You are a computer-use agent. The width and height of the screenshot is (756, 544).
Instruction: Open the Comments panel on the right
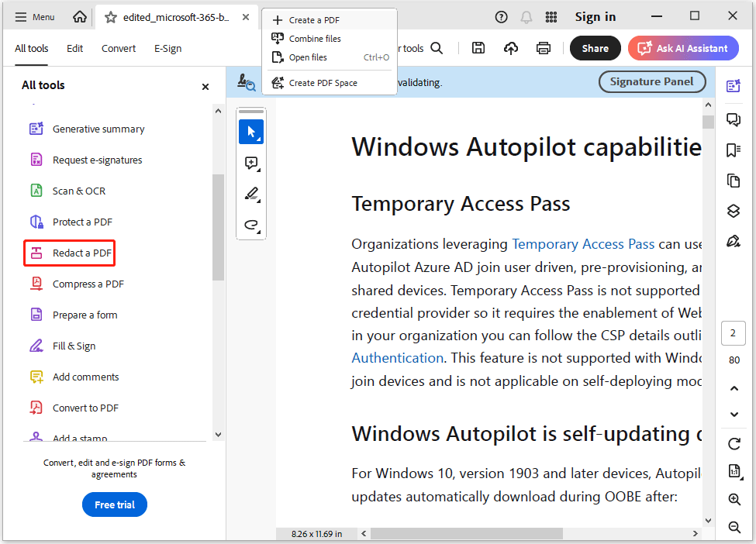pos(734,119)
